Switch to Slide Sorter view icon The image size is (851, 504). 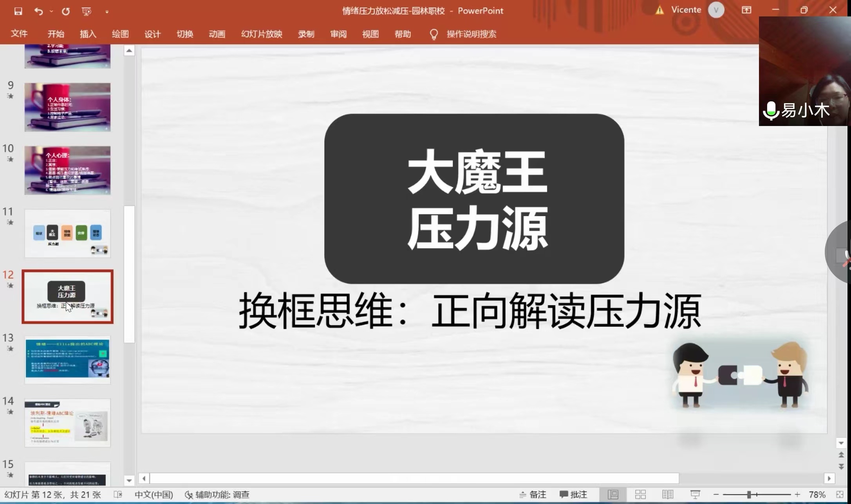(640, 495)
